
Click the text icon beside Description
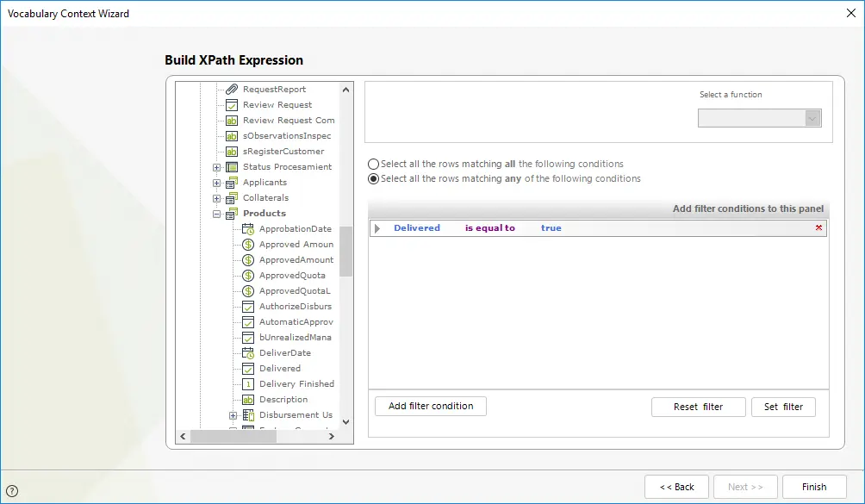pos(248,399)
